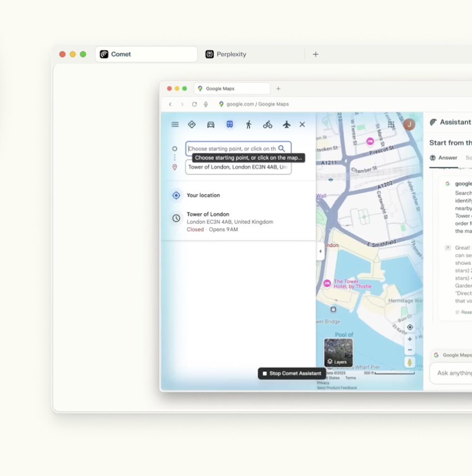Choose transit directions train icon
The image size is (472, 476).
point(230,125)
